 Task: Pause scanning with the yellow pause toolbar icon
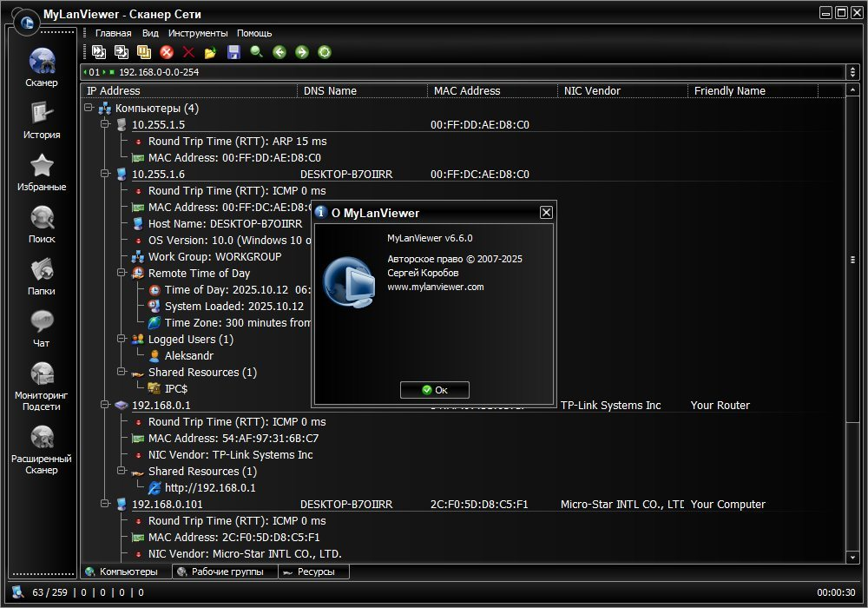[x=144, y=52]
